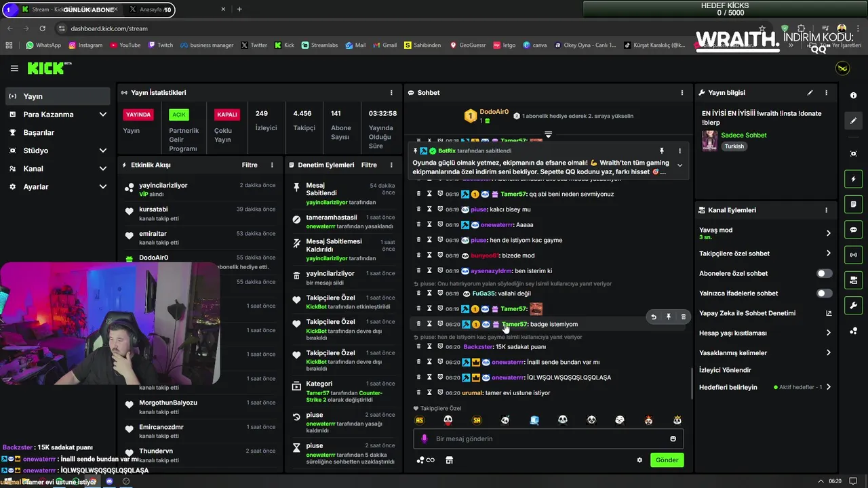The width and height of the screenshot is (868, 488).
Task: Edit the stream info with pencil icon
Action: pyautogui.click(x=810, y=93)
